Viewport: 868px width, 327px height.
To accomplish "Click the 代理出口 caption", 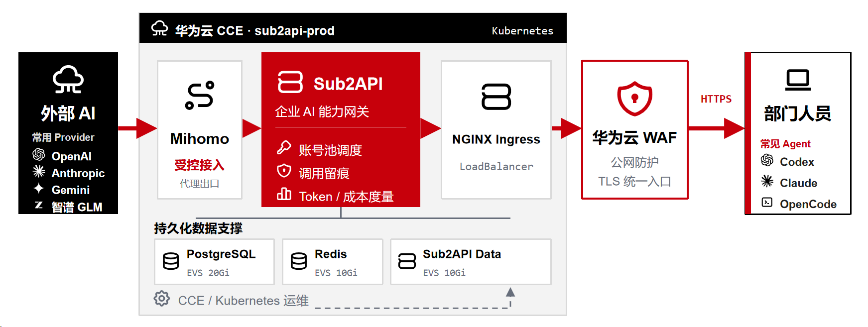I will (x=200, y=184).
